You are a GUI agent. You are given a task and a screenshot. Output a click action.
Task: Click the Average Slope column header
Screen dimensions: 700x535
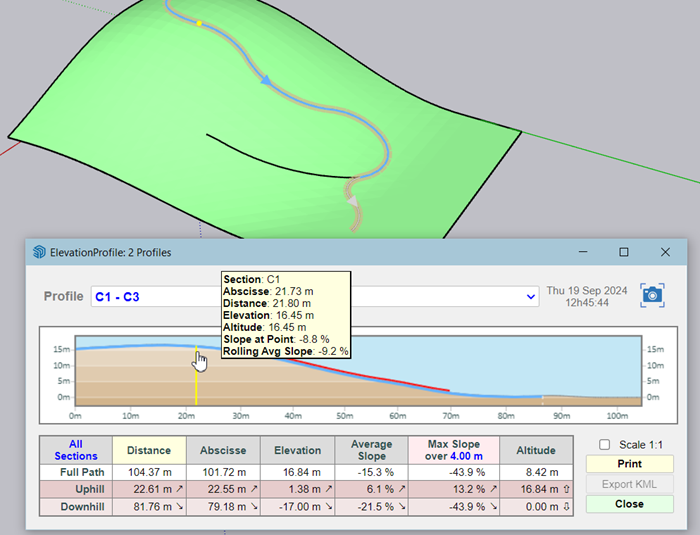pyautogui.click(x=371, y=450)
